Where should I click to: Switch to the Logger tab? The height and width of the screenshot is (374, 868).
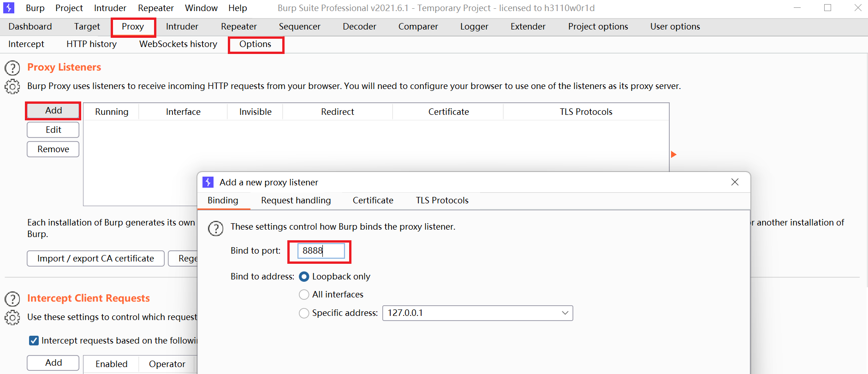pos(474,27)
